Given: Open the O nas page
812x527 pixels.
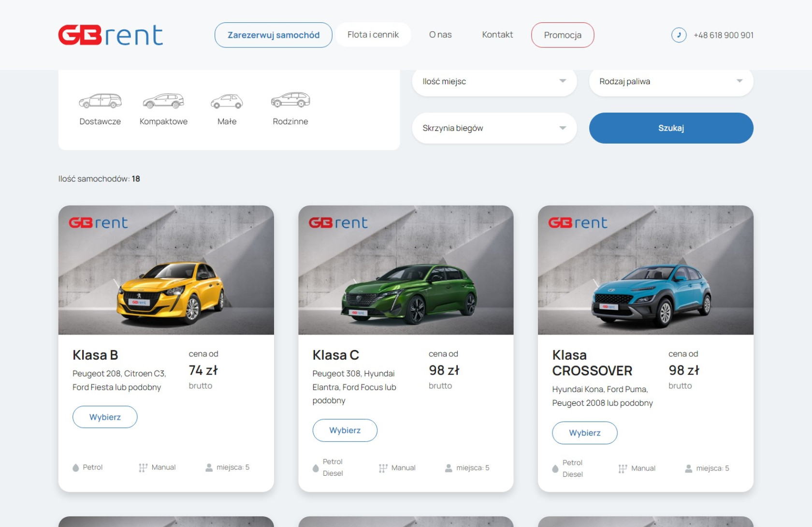Looking at the screenshot, I should tap(440, 35).
